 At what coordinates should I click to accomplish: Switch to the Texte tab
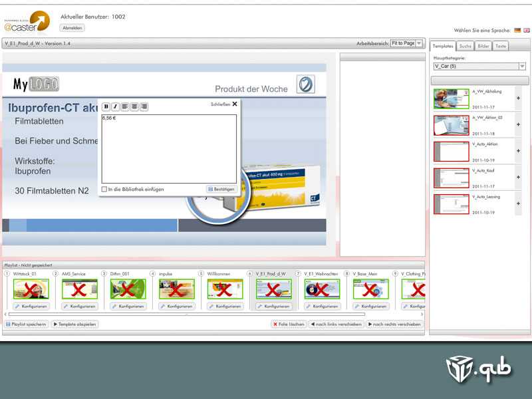(501, 46)
